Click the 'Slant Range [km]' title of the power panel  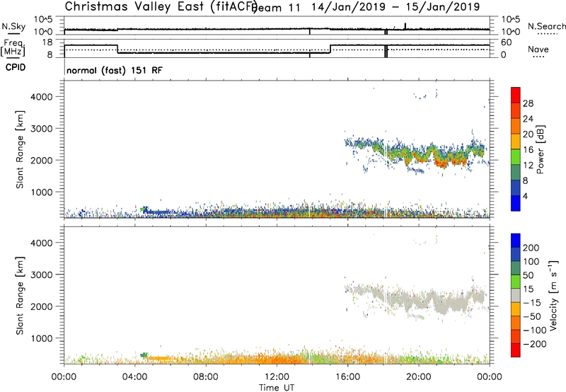(x=20, y=149)
